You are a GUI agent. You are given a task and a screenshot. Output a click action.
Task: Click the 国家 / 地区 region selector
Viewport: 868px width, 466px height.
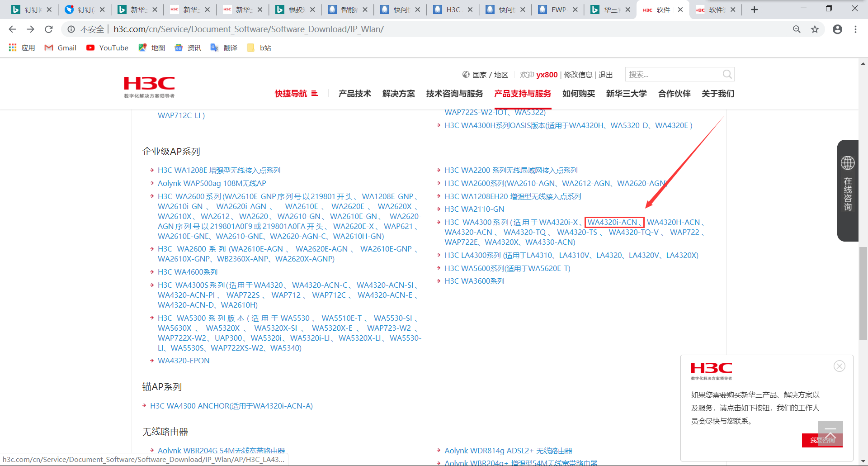point(486,75)
